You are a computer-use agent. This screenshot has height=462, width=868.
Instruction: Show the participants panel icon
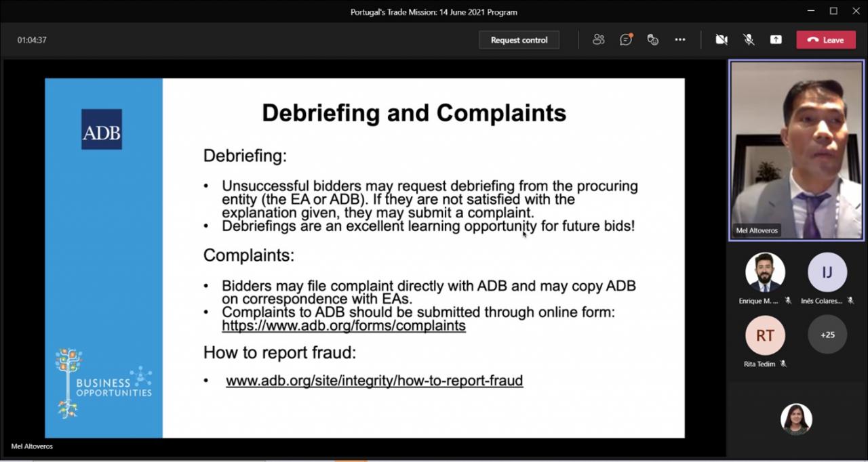tap(598, 40)
